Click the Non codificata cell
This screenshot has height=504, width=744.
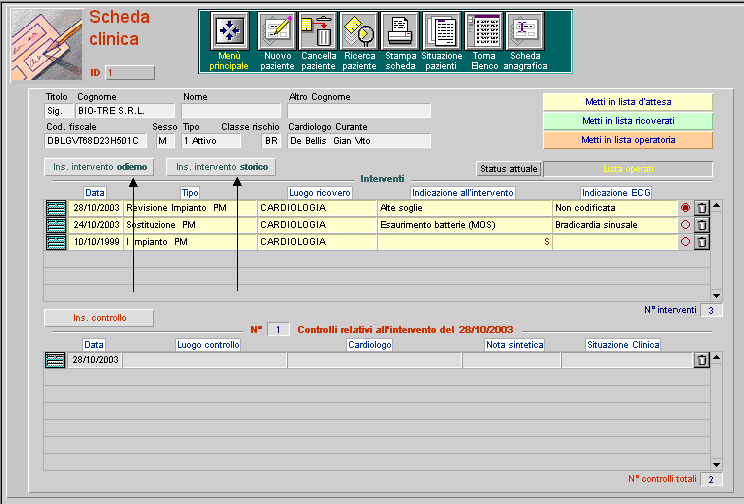(615, 208)
